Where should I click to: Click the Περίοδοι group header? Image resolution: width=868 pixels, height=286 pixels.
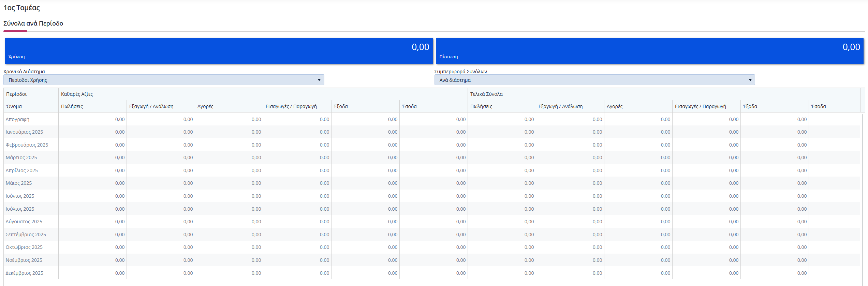[31, 94]
